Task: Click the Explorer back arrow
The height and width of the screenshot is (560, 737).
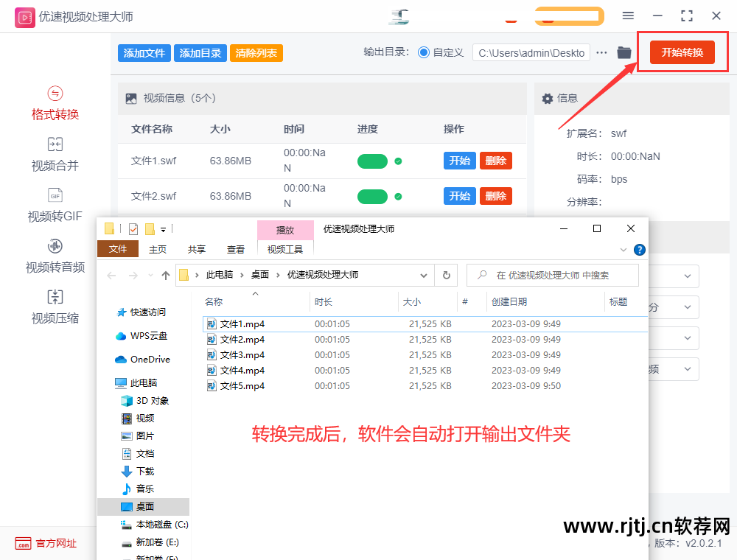Action: point(111,276)
